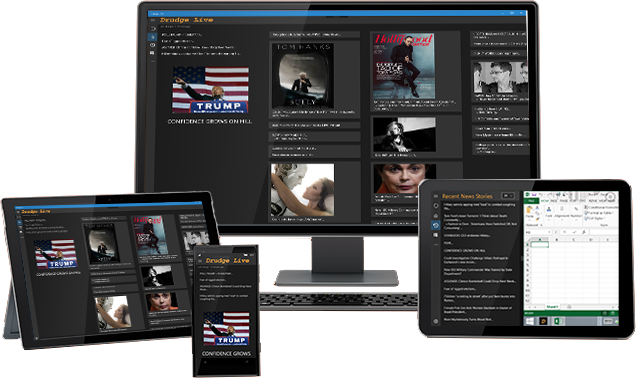
Task: Expand the Font group dropdown in Excel
Action: click(549, 220)
